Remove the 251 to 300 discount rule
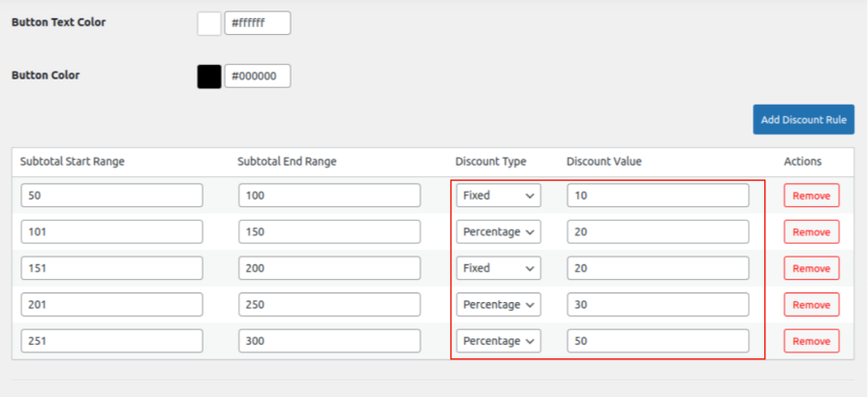Screen dimensions: 868x397 [811, 341]
